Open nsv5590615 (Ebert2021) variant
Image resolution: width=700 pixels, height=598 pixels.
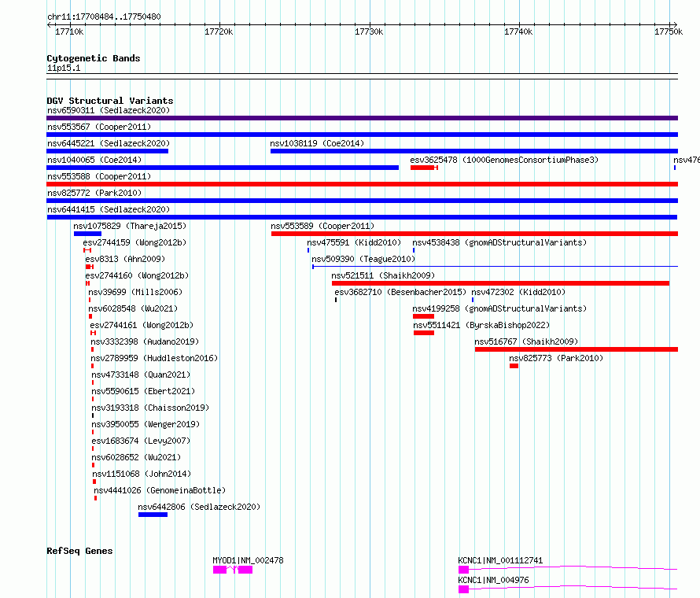click(x=143, y=391)
